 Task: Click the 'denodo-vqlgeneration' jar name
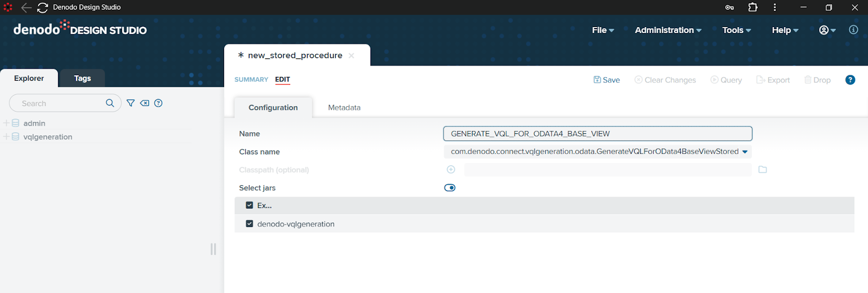(296, 224)
